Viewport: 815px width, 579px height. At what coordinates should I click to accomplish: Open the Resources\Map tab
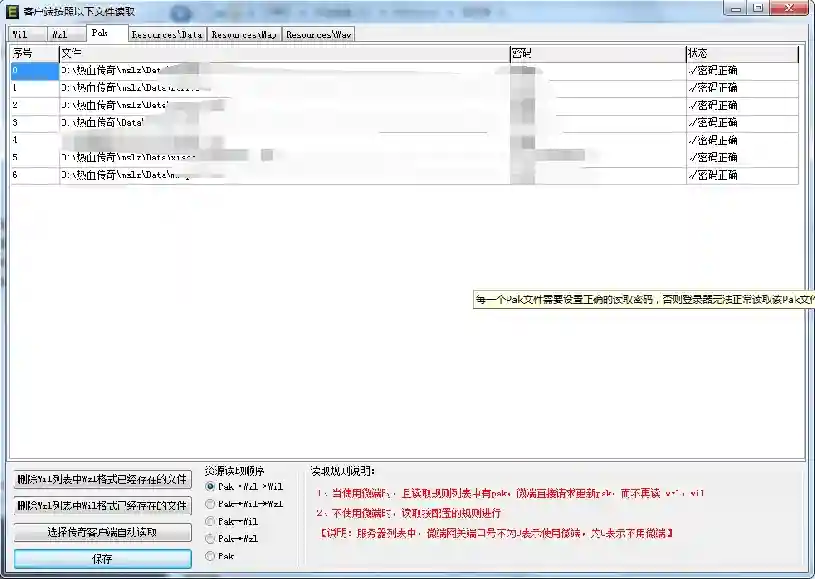coord(244,34)
